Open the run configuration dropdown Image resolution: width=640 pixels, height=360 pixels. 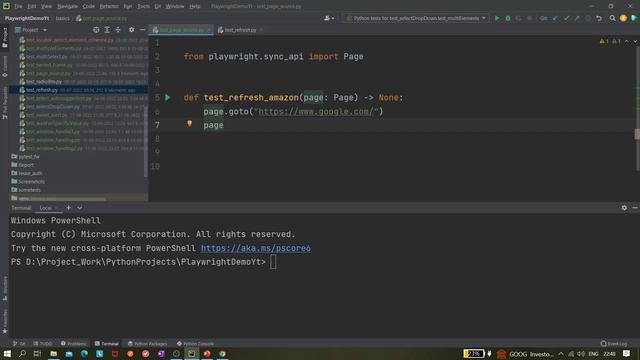[416, 18]
